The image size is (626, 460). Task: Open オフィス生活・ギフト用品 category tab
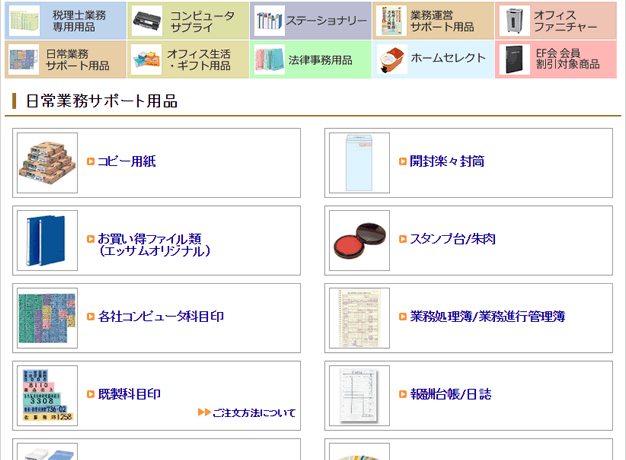(188, 59)
